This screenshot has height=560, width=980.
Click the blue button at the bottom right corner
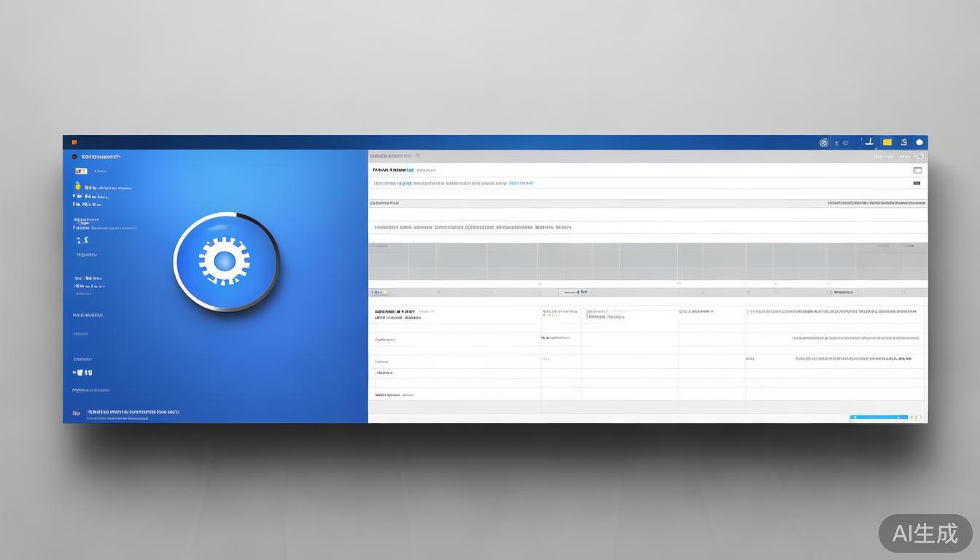coord(879,418)
